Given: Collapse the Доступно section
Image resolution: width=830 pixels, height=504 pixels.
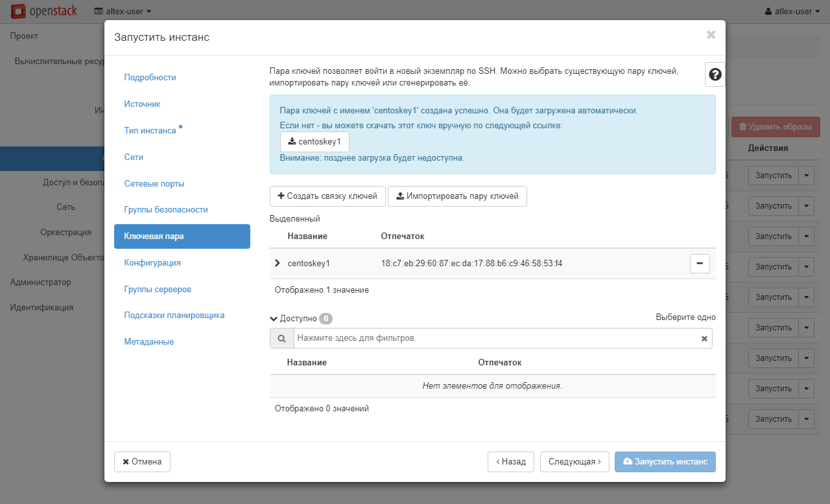Looking at the screenshot, I should 274,318.
